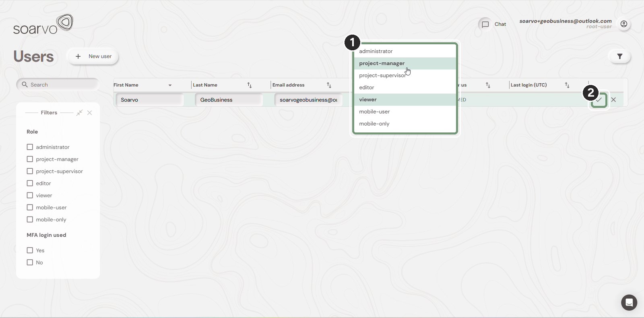Select mobile-only in role dropdown
The height and width of the screenshot is (318, 644).
point(405,124)
